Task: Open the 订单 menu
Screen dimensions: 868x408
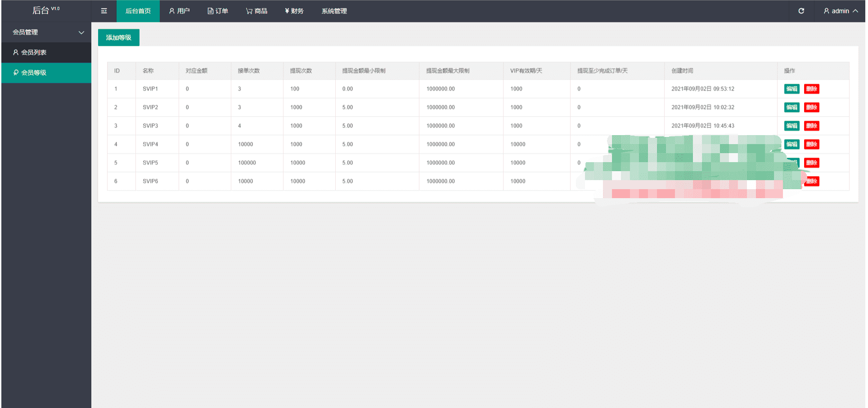Action: tap(218, 11)
